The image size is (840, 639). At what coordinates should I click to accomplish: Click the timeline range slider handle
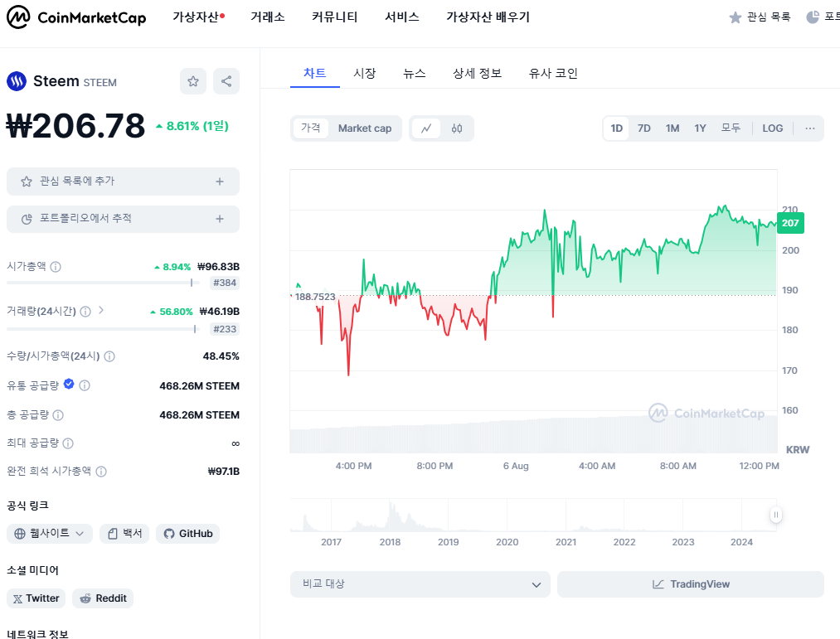coord(775,515)
